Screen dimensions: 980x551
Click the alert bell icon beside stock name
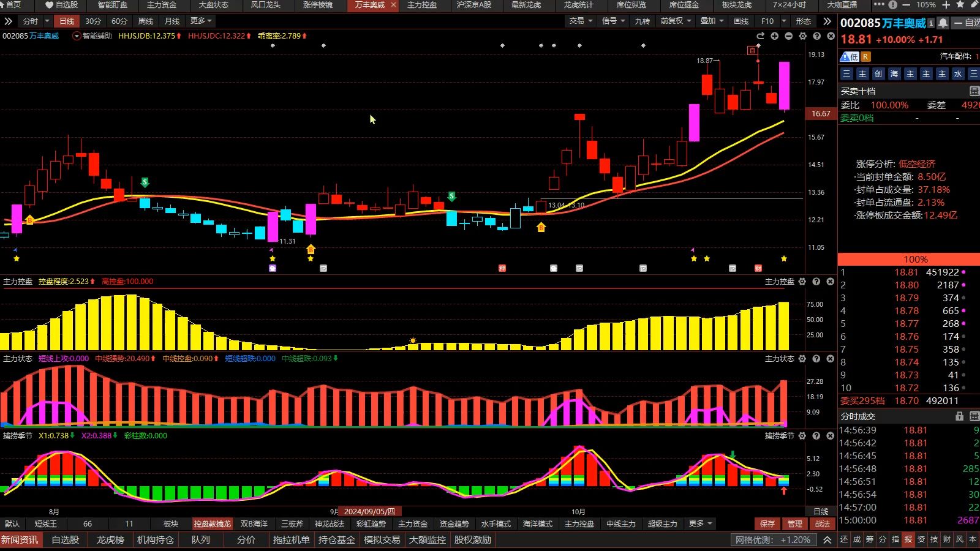click(943, 23)
